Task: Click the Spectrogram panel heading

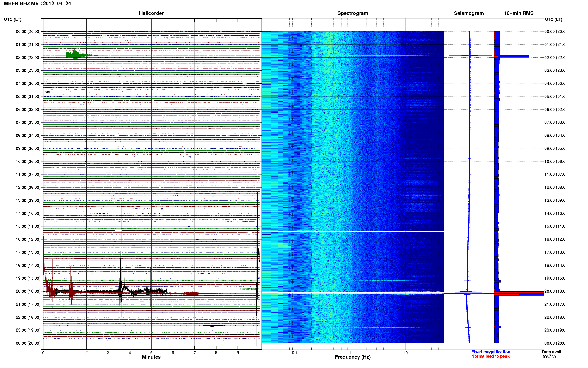Action: 353,13
